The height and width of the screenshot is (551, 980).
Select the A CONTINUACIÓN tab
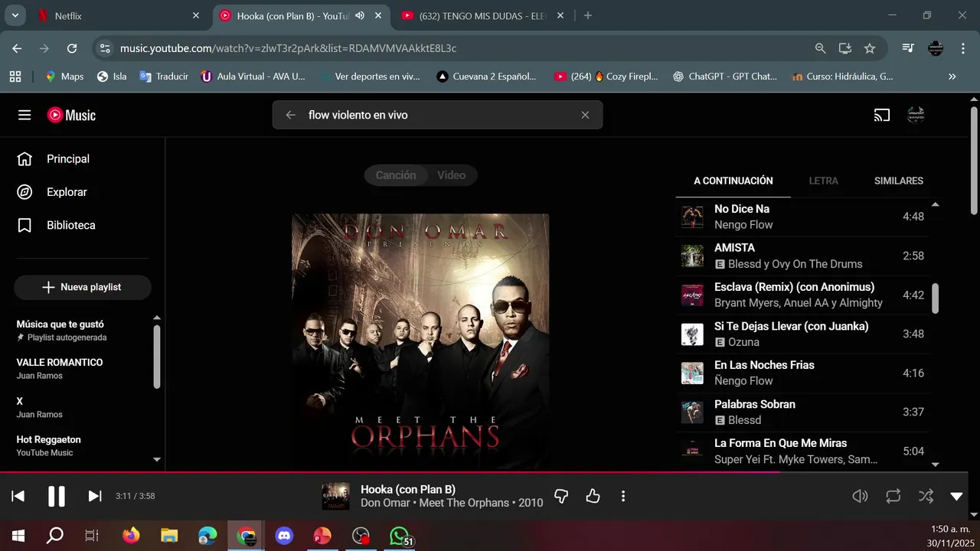[733, 181]
